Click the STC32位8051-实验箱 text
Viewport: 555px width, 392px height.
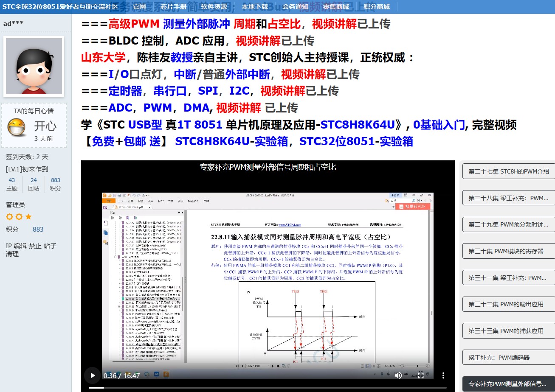coord(356,141)
